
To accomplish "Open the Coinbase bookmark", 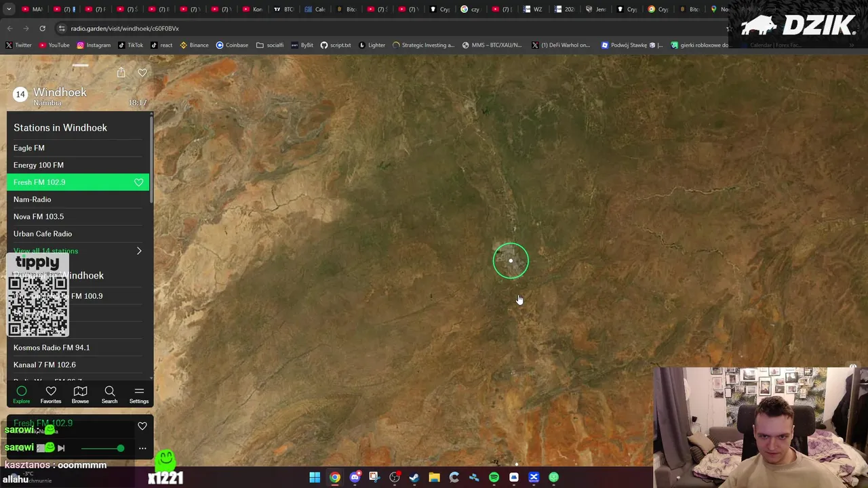I will (232, 45).
